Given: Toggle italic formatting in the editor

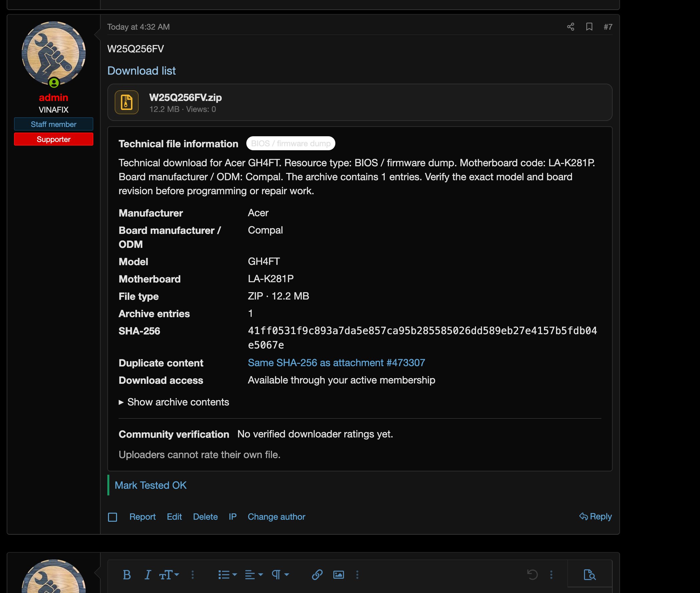Looking at the screenshot, I should (147, 575).
